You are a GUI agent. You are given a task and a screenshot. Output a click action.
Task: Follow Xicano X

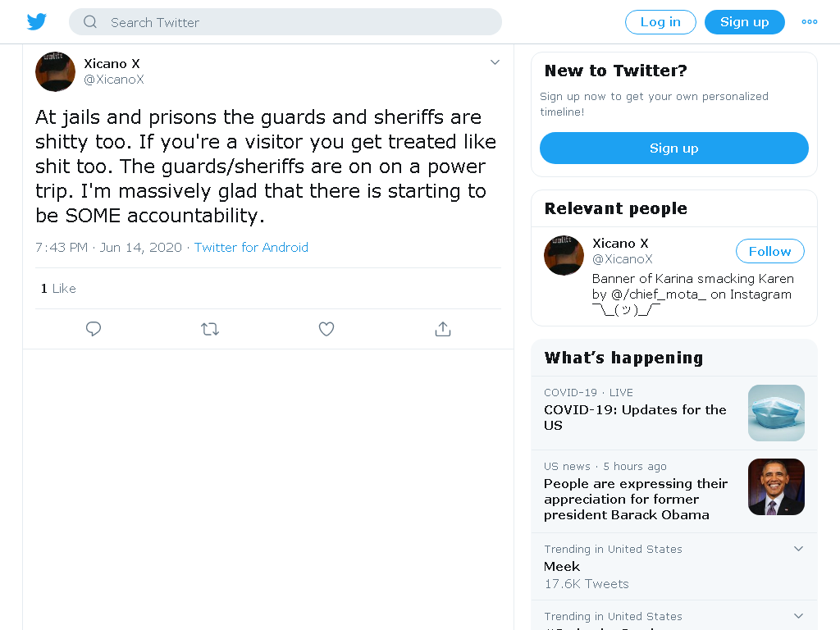(x=769, y=251)
